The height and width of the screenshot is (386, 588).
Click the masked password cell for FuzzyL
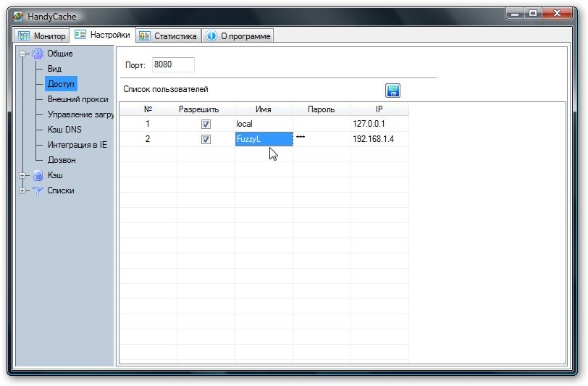[322, 139]
